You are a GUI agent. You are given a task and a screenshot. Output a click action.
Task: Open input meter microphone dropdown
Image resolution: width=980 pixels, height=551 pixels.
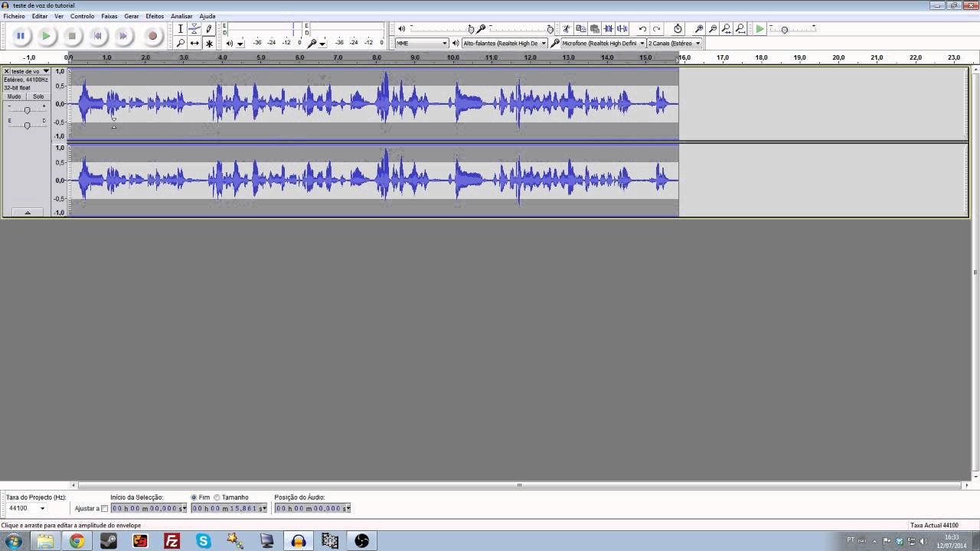point(322,44)
